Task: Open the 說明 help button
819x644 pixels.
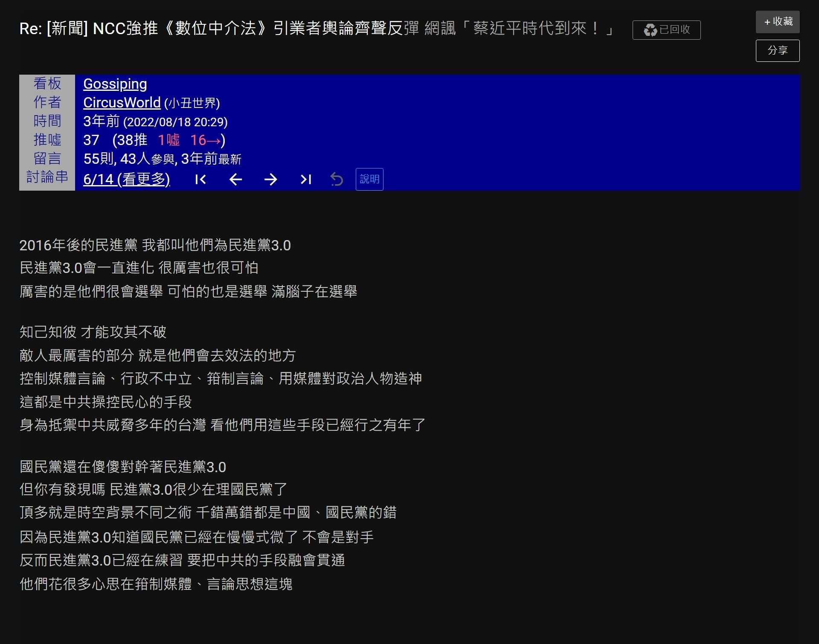Action: tap(369, 180)
